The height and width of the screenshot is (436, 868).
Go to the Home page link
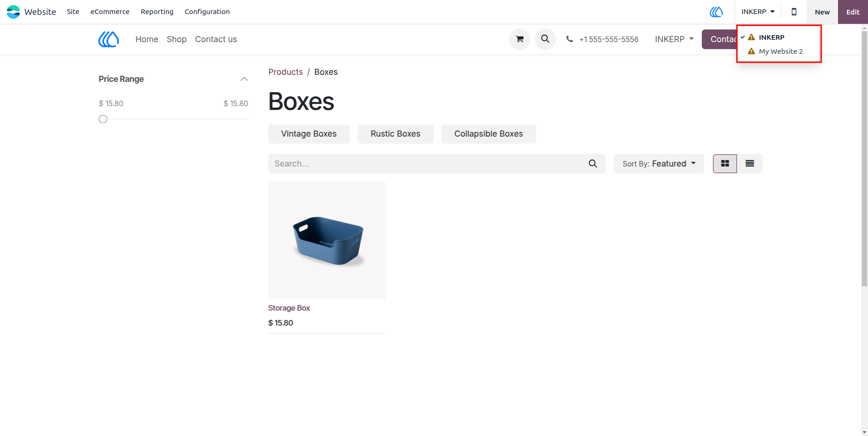(147, 39)
